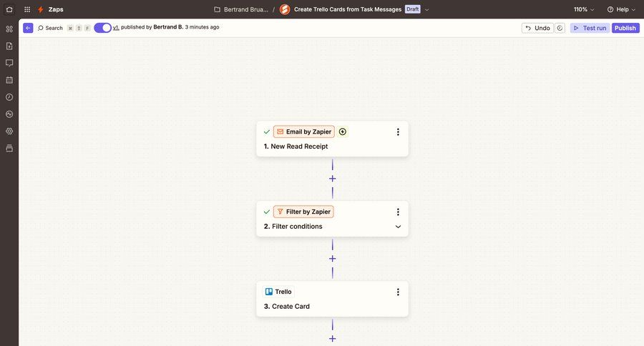Viewport: 644px width, 346px height.
Task: Open the New Read Receipt step menu dots
Action: [x=398, y=132]
